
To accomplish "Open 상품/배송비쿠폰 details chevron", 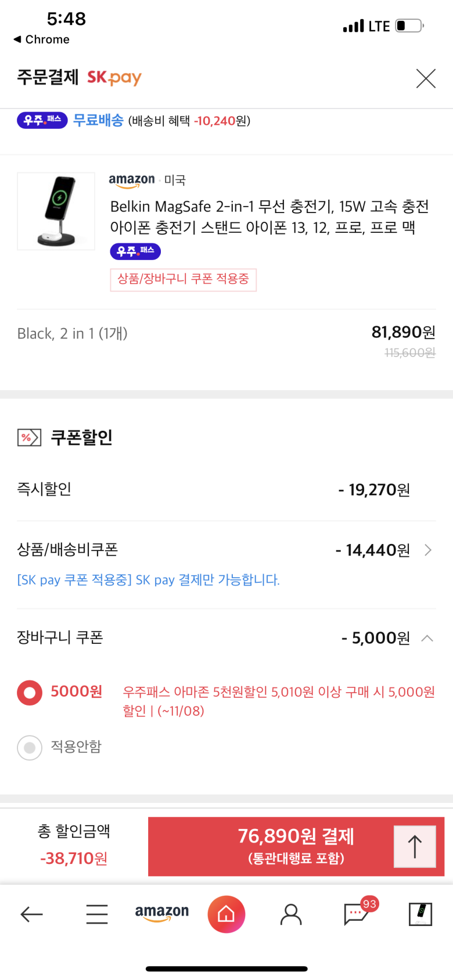I will coord(428,550).
